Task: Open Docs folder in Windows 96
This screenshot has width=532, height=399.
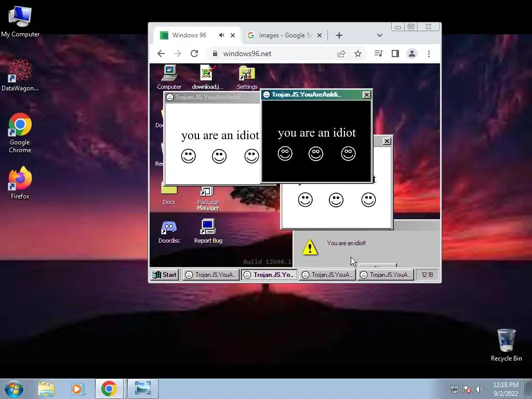Action: tap(169, 195)
